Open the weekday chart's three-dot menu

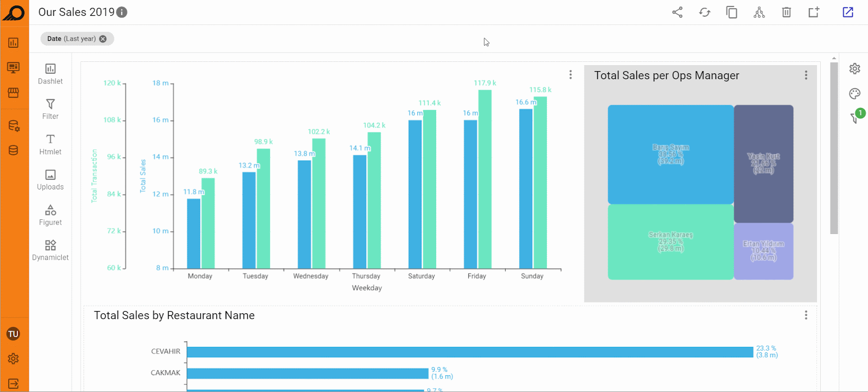click(x=571, y=75)
